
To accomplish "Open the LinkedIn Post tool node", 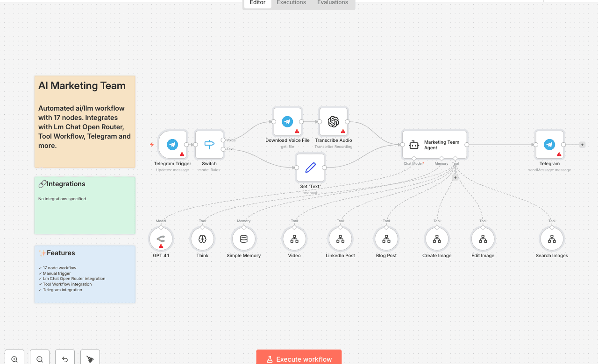I will point(340,239).
